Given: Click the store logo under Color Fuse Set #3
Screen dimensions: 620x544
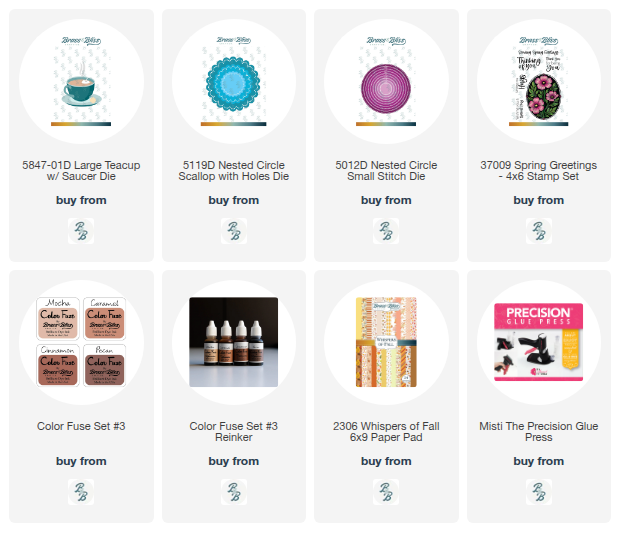Looking at the screenshot, I should tap(81, 492).
